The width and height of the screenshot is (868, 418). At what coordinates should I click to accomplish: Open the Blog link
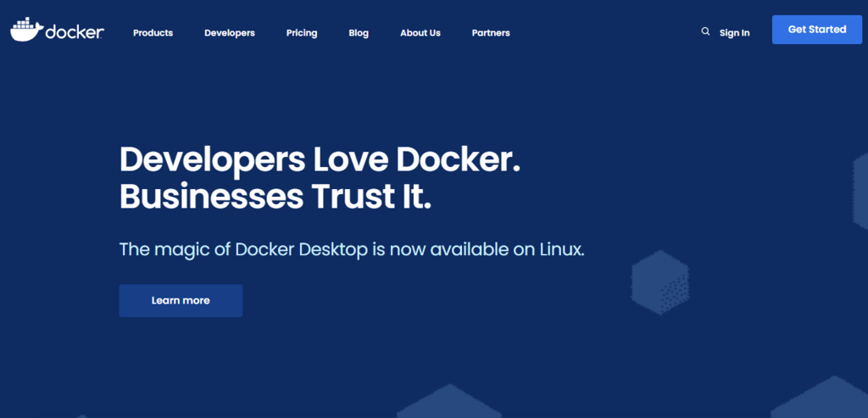(x=359, y=33)
